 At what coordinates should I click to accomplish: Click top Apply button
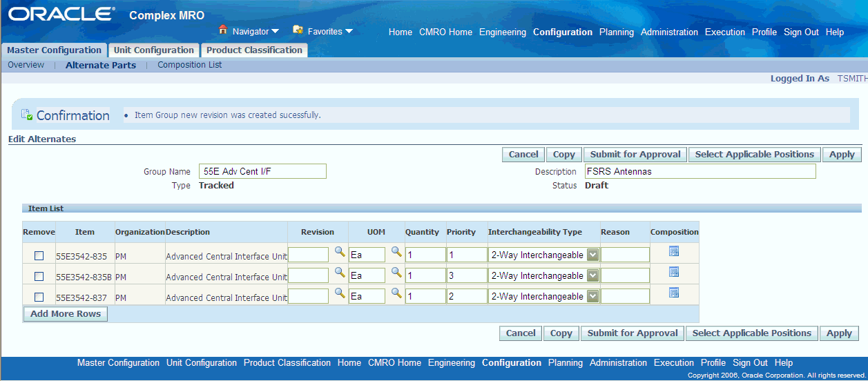point(842,155)
